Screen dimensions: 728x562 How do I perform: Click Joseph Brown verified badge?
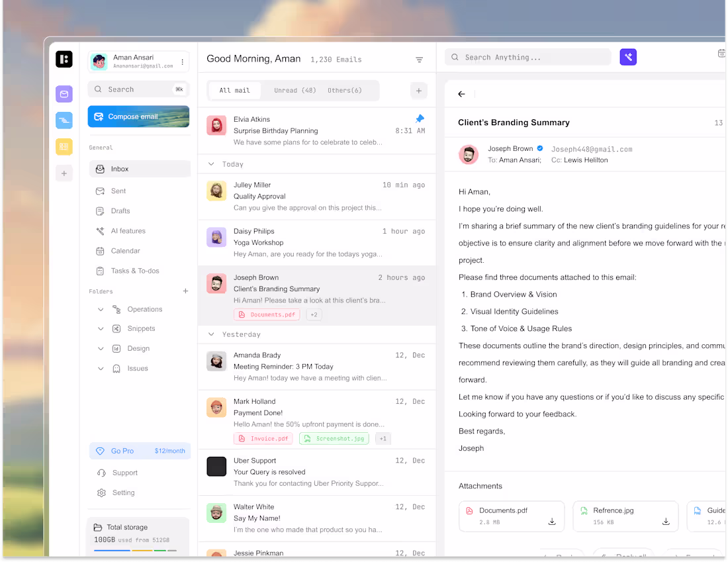pyautogui.click(x=540, y=149)
